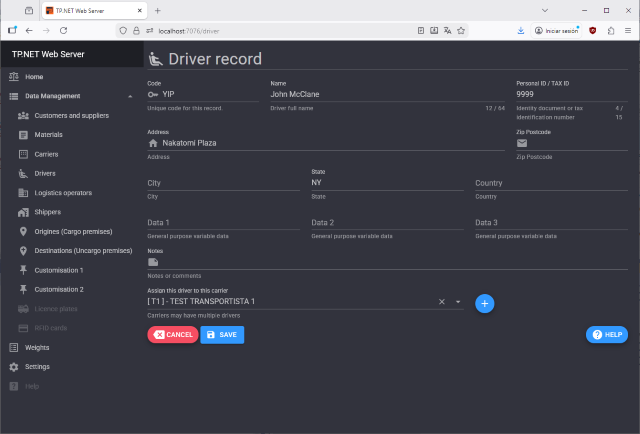Open the Materials list
The height and width of the screenshot is (434, 640).
coord(48,135)
